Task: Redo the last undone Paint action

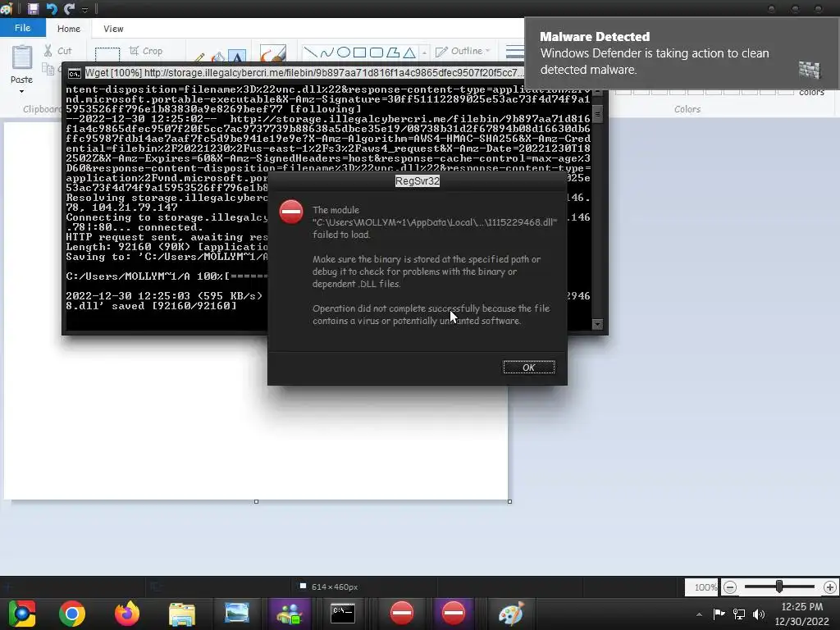Action: tap(69, 8)
